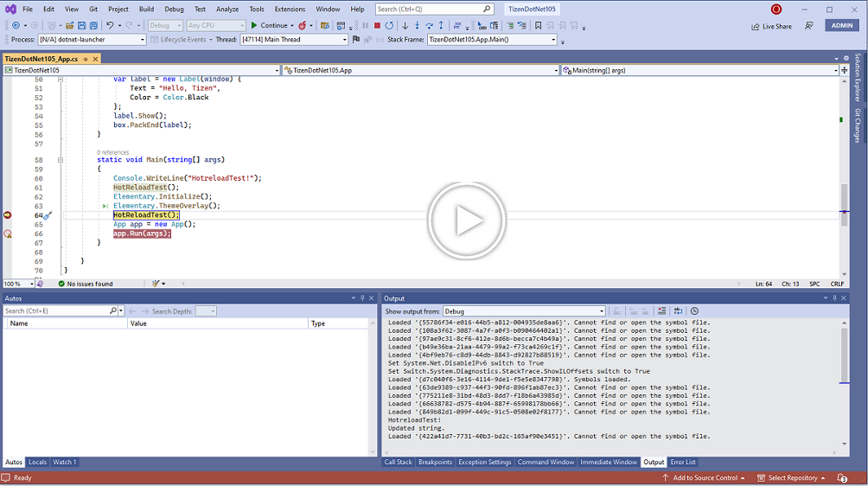Click the Hot Reload flame icon
Image resolution: width=868 pixels, height=486 pixels.
(x=303, y=26)
